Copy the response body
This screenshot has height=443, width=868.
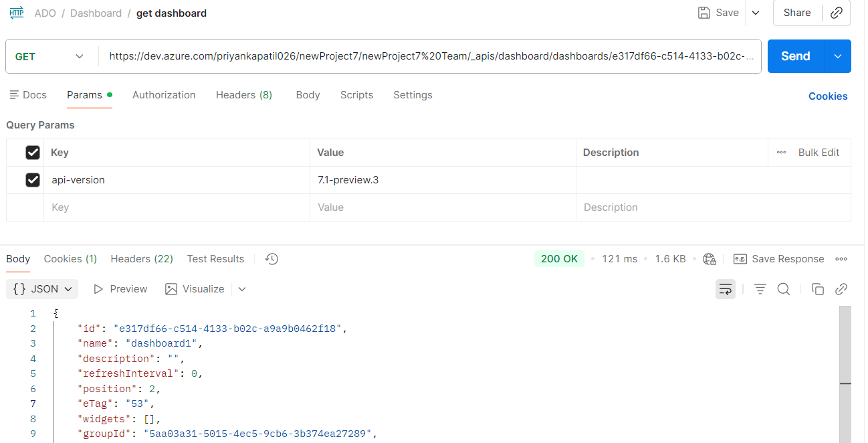click(x=818, y=288)
